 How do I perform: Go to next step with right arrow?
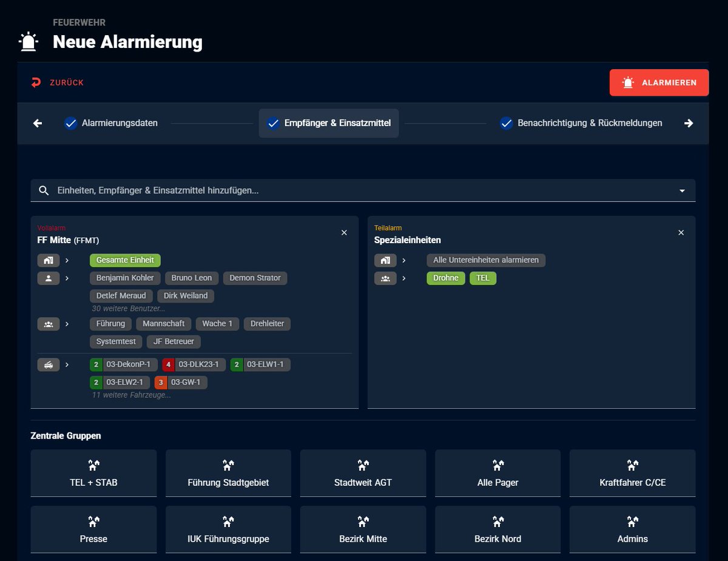(689, 123)
